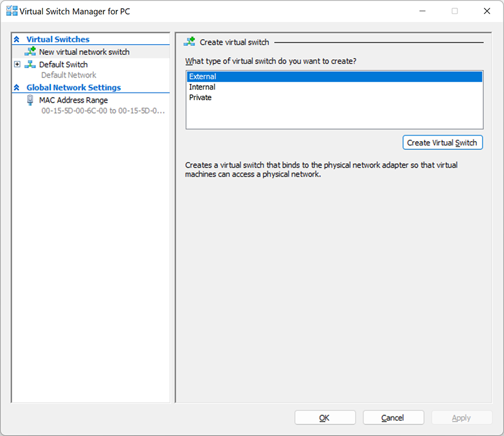Collapse the Global Network Settings chevron
504x436 pixels.
click(17, 88)
